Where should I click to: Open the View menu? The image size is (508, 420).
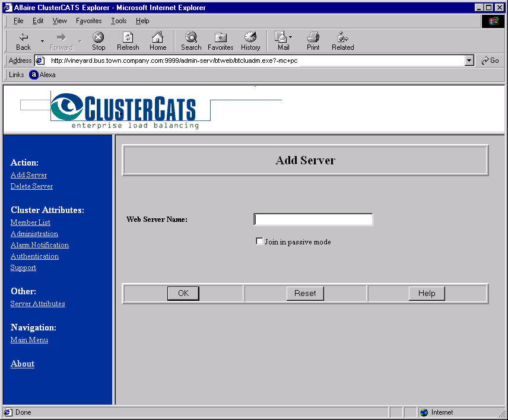(x=59, y=21)
